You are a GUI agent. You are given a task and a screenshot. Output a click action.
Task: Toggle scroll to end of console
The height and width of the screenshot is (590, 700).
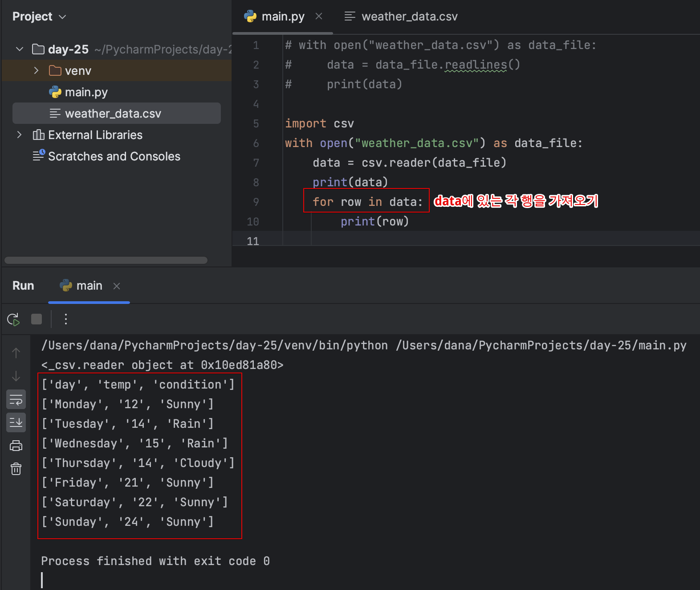click(x=16, y=422)
